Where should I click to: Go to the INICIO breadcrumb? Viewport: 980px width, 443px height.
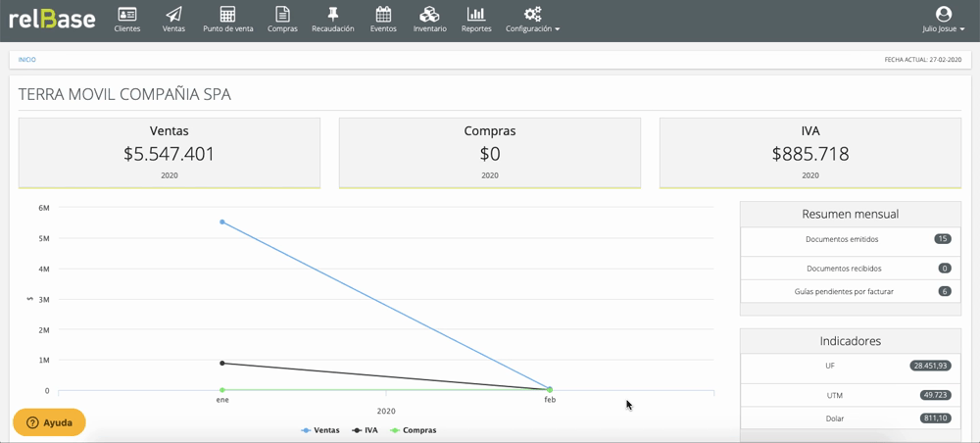coord(26,60)
